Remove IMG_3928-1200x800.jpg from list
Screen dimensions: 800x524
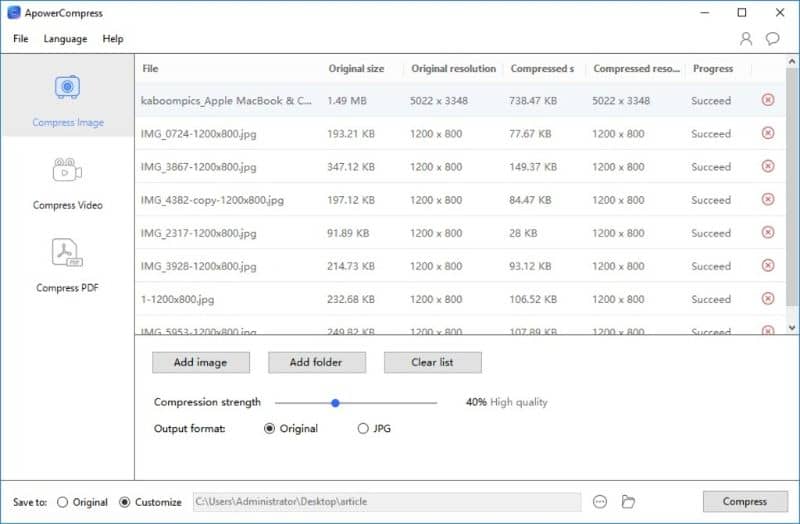click(768, 266)
